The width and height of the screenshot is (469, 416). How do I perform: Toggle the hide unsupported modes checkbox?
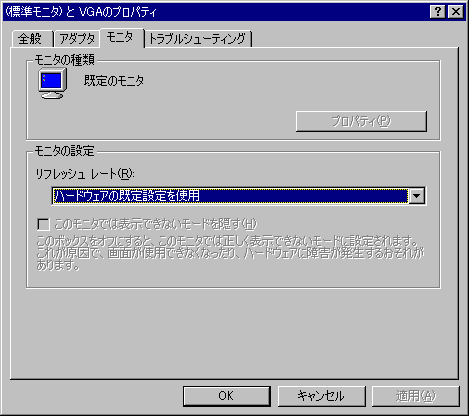click(x=44, y=224)
